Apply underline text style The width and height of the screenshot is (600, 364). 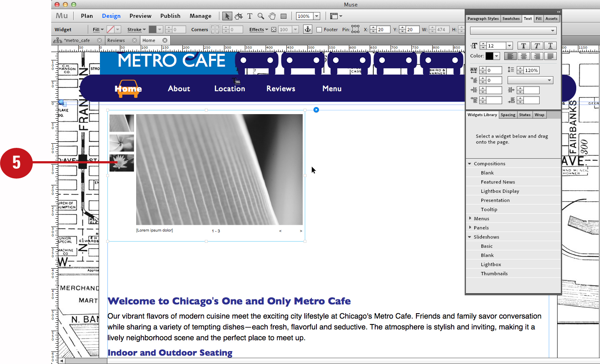pos(550,46)
